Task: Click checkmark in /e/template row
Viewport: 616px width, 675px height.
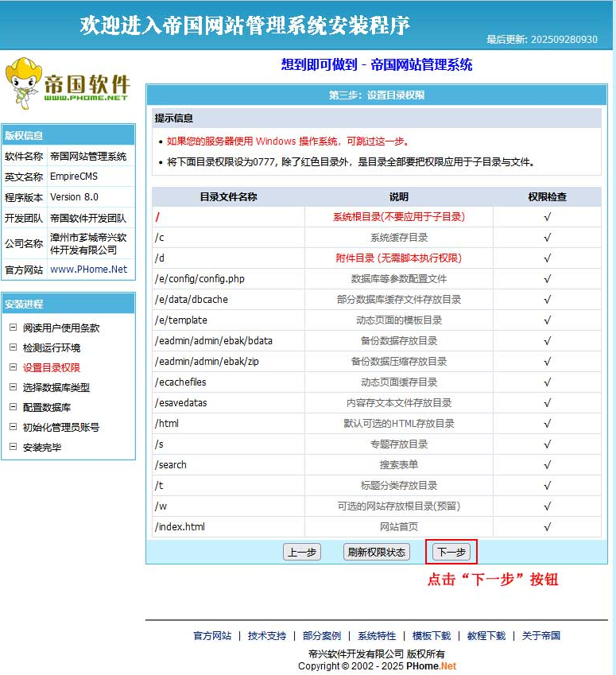Action: (547, 320)
